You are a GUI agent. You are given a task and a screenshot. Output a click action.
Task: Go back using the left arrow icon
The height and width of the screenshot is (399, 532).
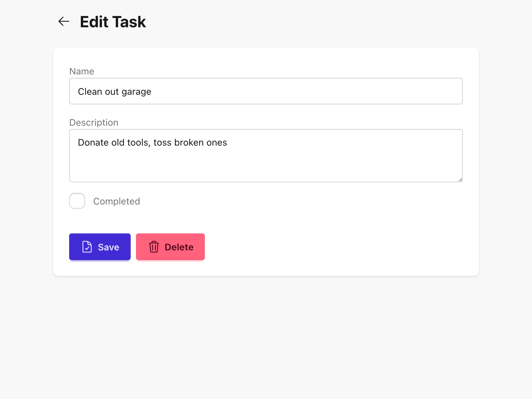64,22
